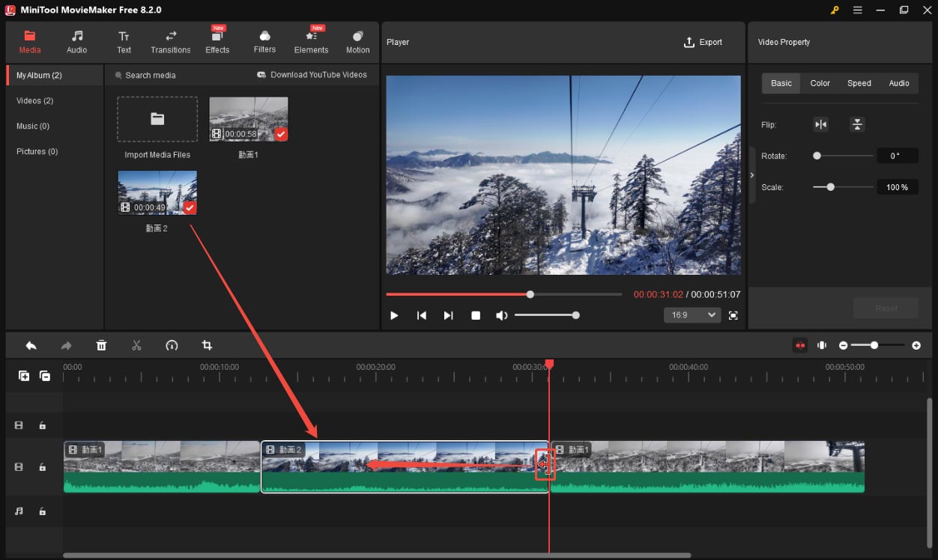Open the speed control tool
Image resolution: width=938 pixels, height=560 pixels.
coord(172,345)
